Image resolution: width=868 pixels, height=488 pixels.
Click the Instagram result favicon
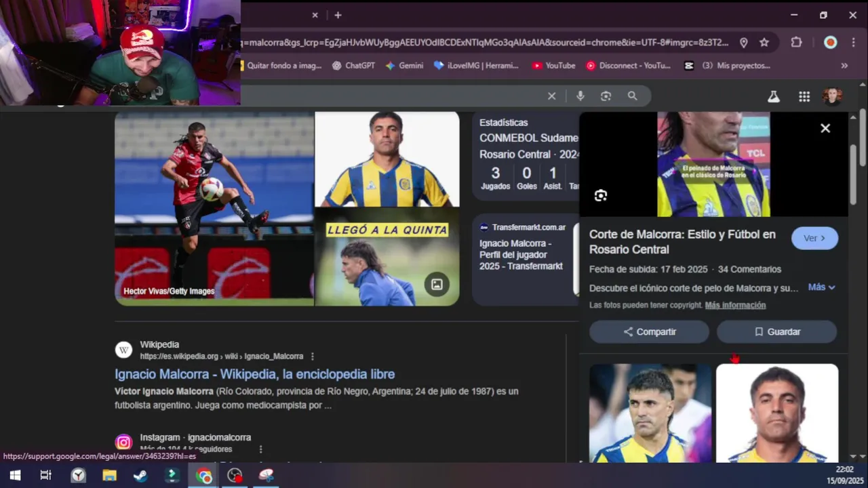point(123,443)
